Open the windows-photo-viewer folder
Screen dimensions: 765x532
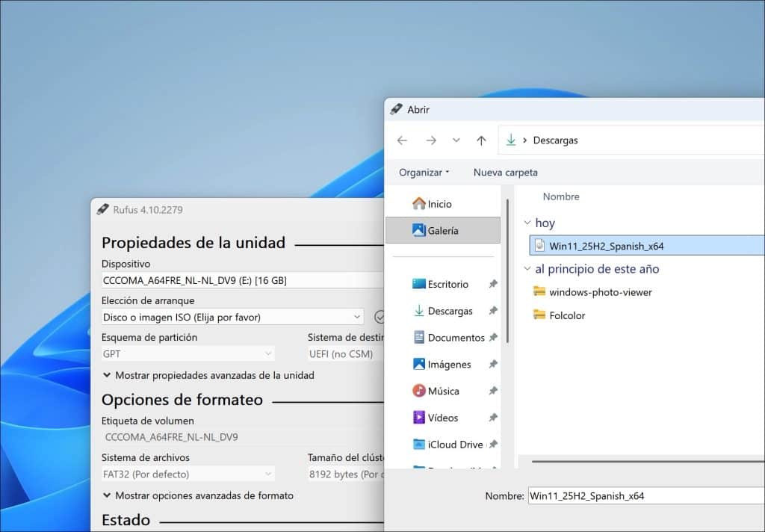click(x=600, y=292)
